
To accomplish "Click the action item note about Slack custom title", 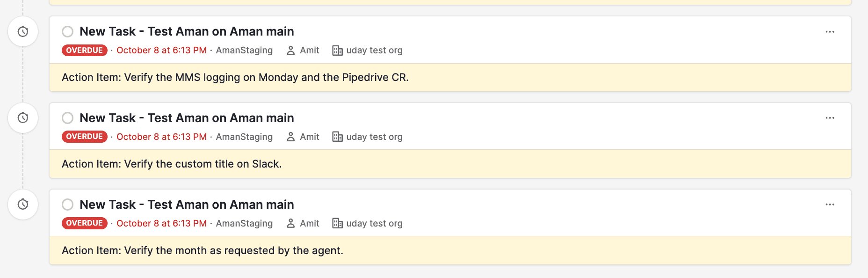I will [x=172, y=164].
